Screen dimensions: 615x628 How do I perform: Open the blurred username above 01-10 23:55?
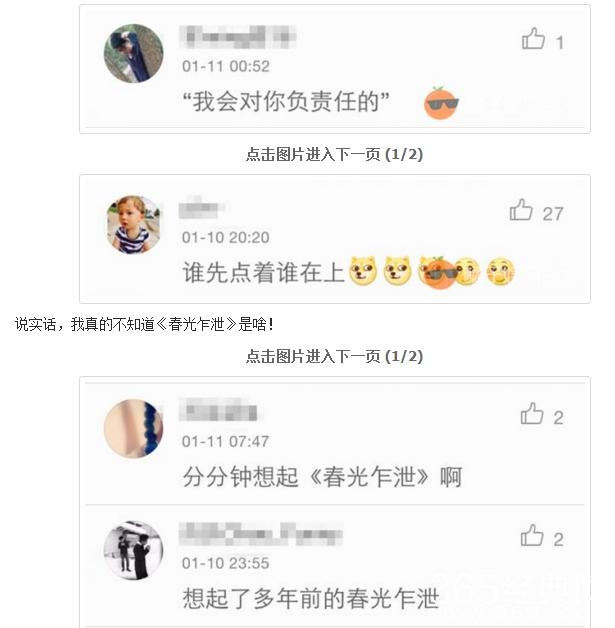coord(261,534)
